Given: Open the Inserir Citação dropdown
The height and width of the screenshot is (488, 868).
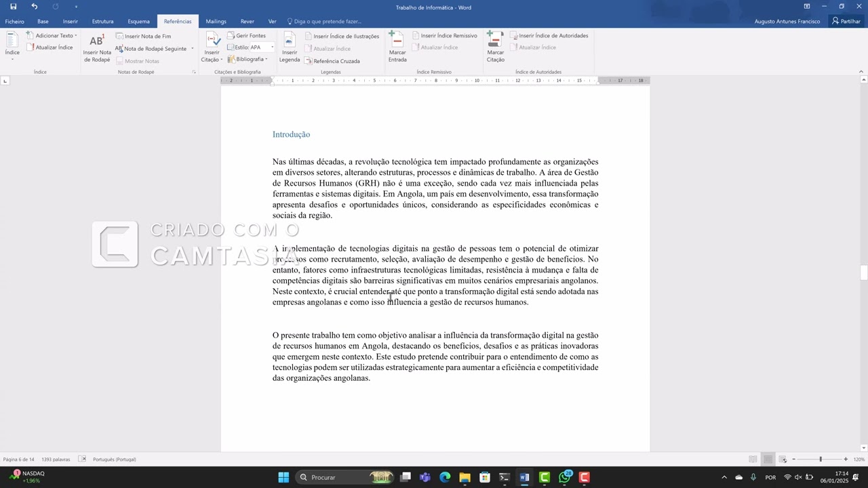Looking at the screenshot, I should click(212, 47).
